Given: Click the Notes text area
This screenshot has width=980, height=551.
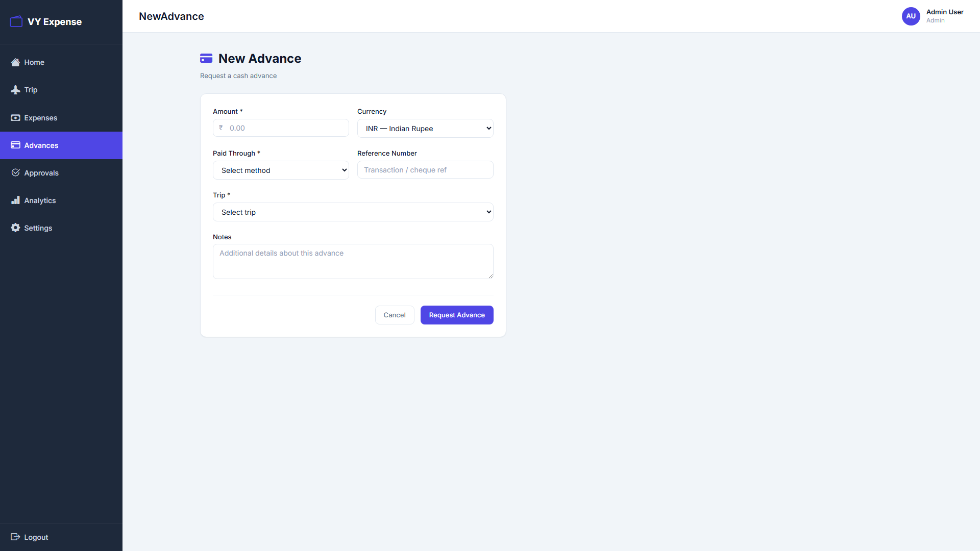Looking at the screenshot, I should [x=353, y=261].
